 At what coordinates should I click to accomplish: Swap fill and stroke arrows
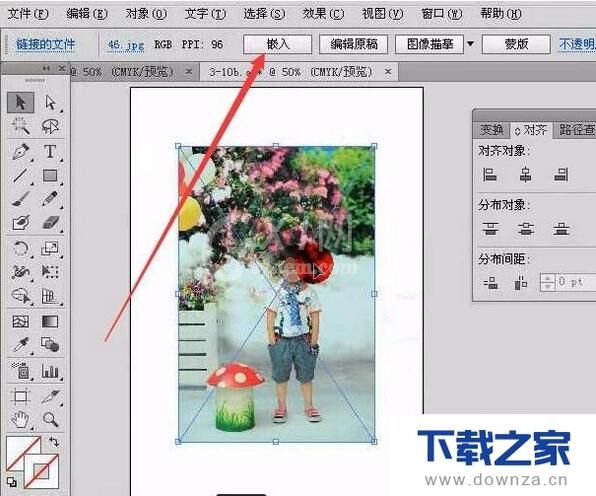tap(54, 442)
